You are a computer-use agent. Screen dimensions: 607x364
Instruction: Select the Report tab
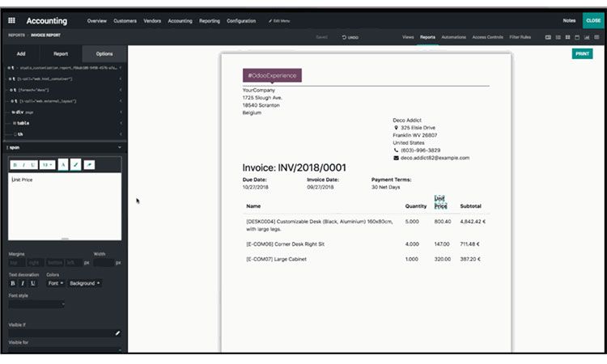click(x=61, y=53)
